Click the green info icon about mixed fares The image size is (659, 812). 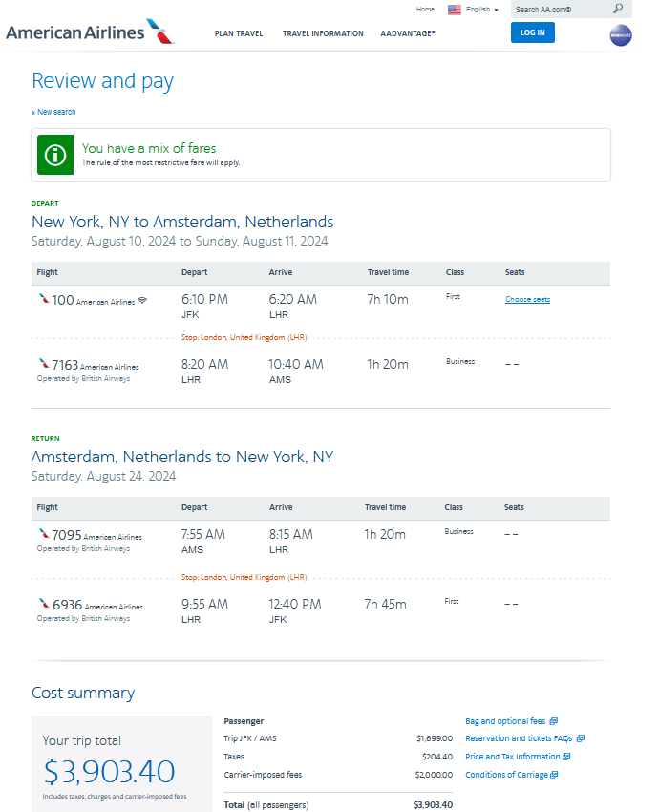54,154
